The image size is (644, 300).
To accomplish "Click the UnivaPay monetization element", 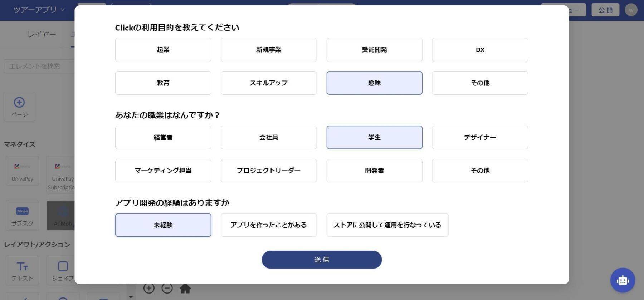I will coord(22,171).
